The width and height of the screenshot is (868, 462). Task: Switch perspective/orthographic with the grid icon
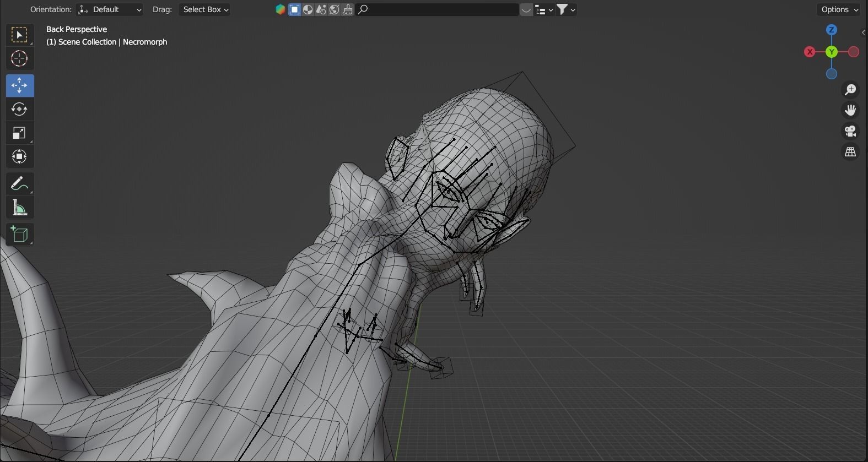coord(850,152)
